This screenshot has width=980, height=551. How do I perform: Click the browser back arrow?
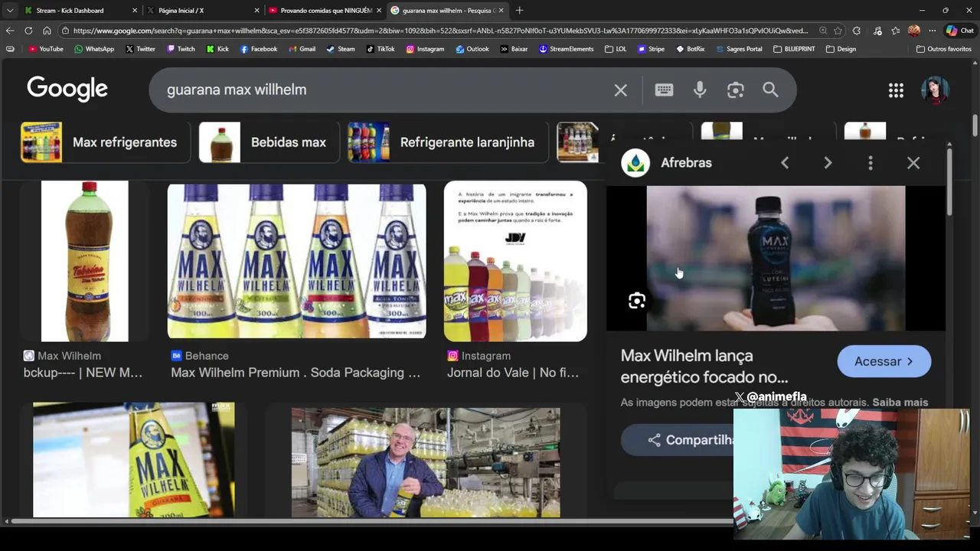pos(10,31)
